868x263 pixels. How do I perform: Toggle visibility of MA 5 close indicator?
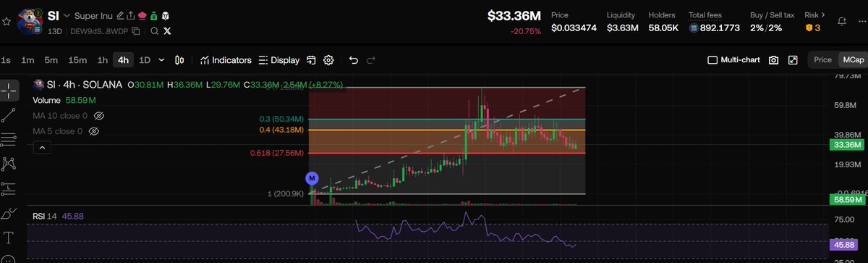[x=93, y=131]
